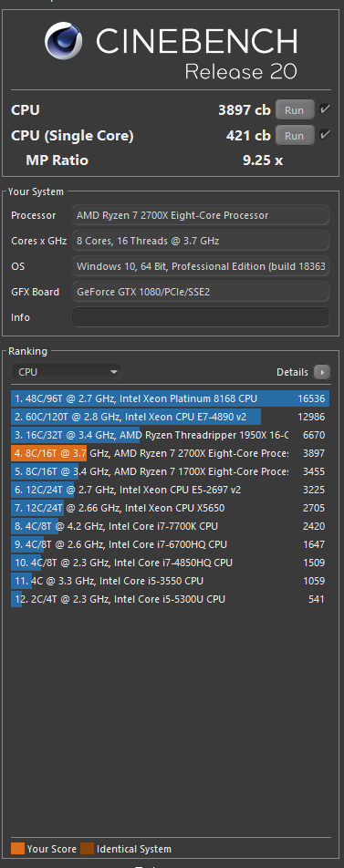Click the Info text field

(201, 317)
